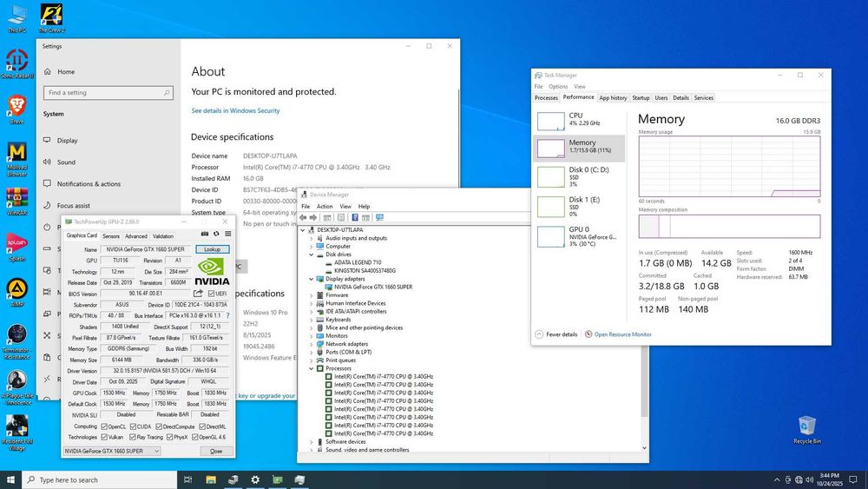868x489 pixels.
Task: Open See details in Windows Security link
Action: tap(235, 111)
